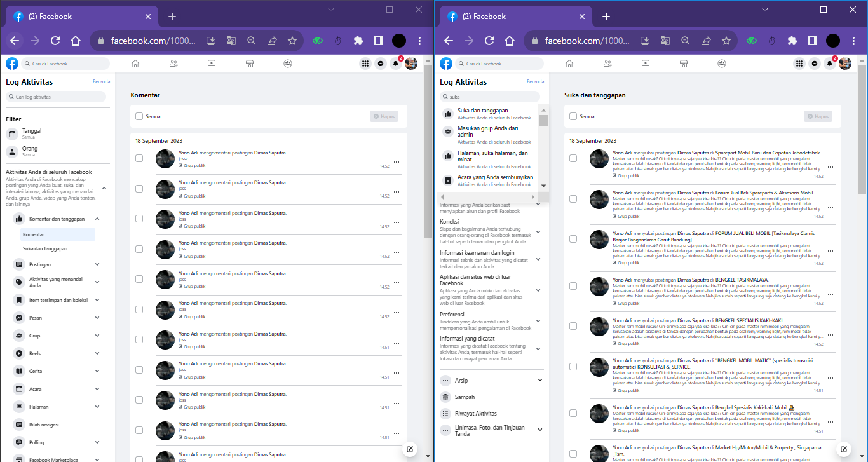The height and width of the screenshot is (462, 868).
Task: Tick the checkbox for the BENGKEL MOBIL MATIC row
Action: [x=573, y=367]
